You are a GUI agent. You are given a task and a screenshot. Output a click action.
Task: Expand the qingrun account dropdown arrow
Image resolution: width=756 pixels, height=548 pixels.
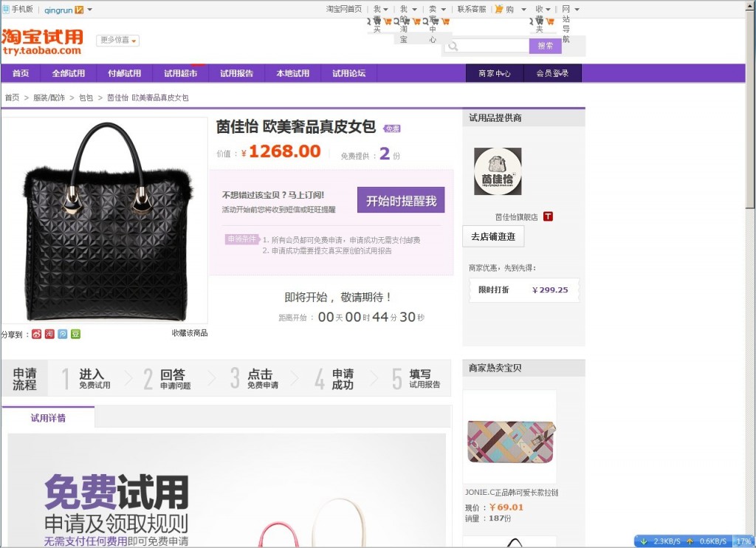[x=89, y=10]
